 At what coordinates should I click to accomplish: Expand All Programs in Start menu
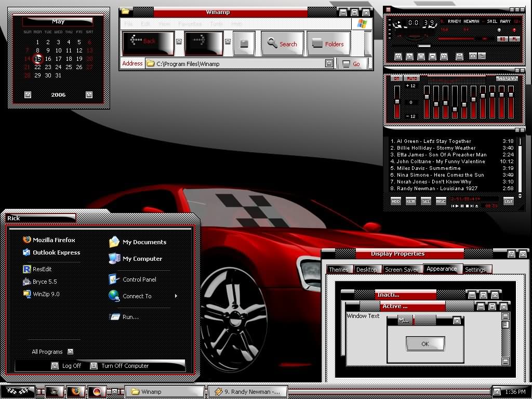(x=52, y=352)
